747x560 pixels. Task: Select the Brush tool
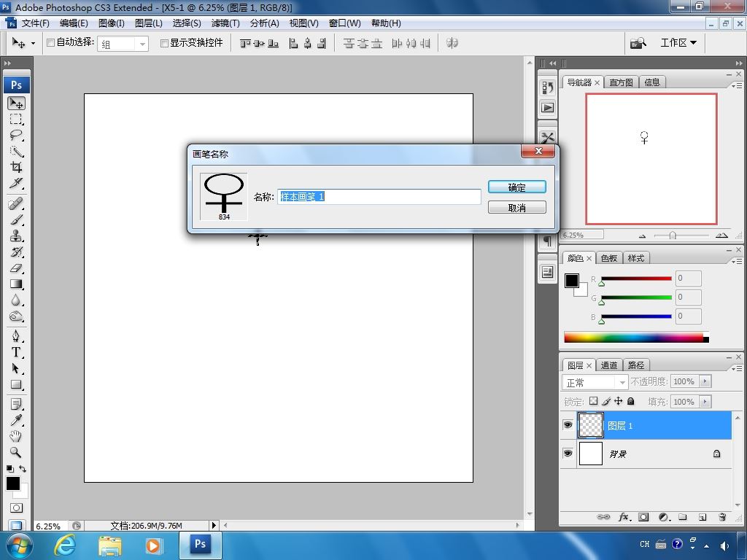[16, 220]
